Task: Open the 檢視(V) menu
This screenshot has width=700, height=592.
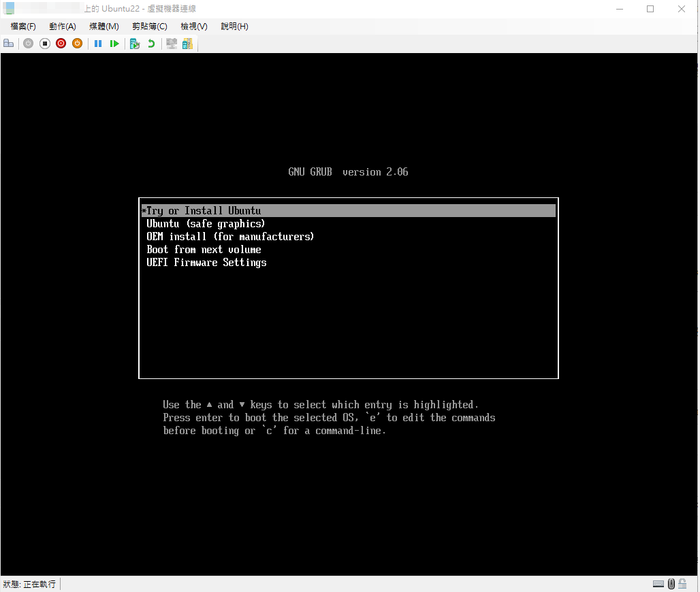Action: pos(194,27)
